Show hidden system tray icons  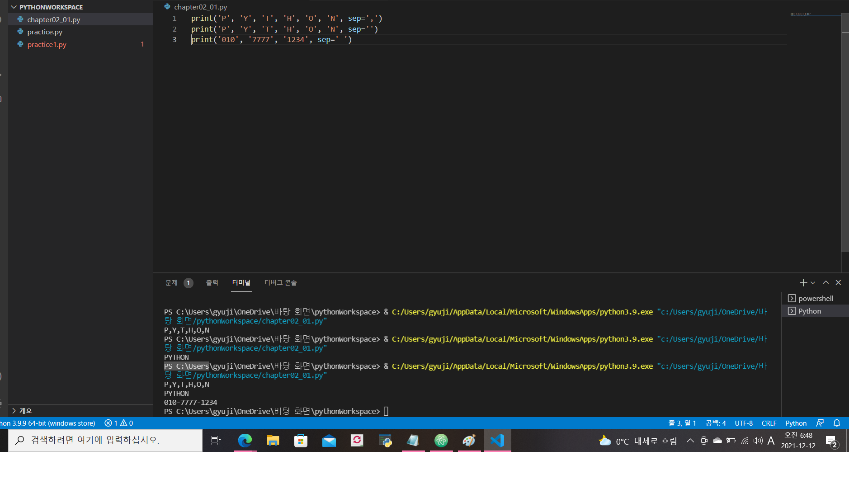pyautogui.click(x=690, y=441)
